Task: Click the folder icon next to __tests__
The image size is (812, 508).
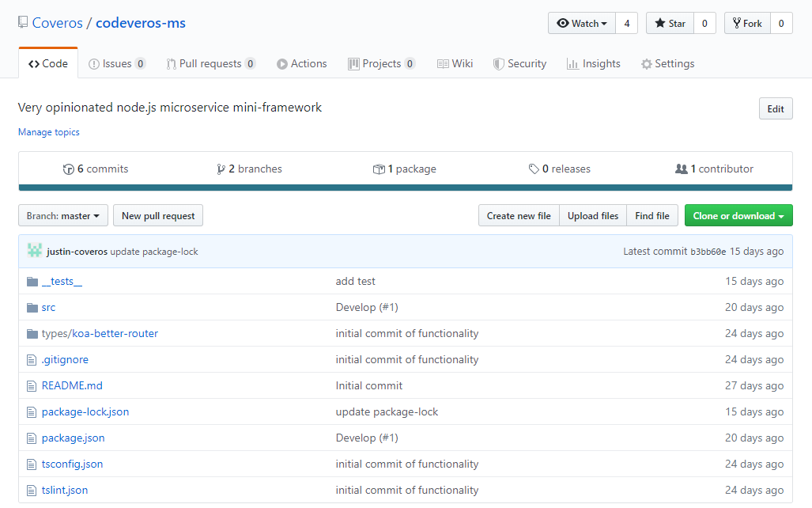Action: pos(32,282)
